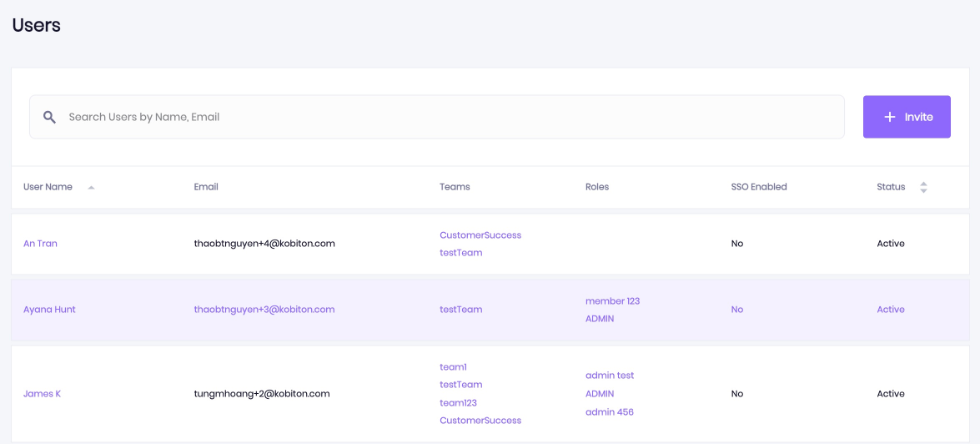Open CustomerSuccess team in An Tran row
The height and width of the screenshot is (444, 980).
pos(480,235)
